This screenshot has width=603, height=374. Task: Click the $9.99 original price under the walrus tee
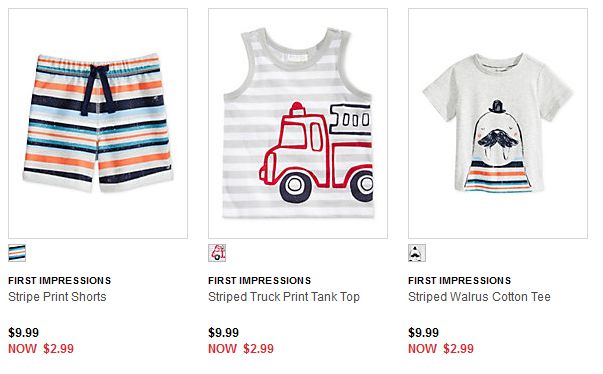423,332
